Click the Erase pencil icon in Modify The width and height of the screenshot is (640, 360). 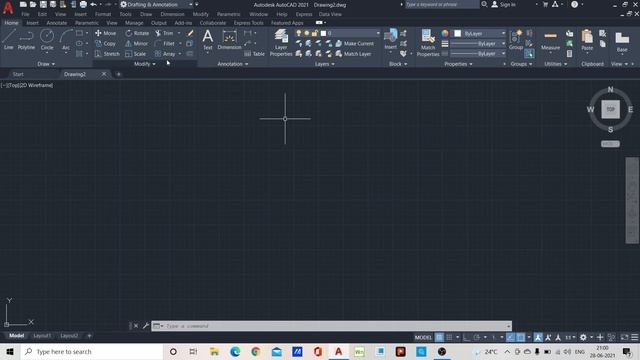pos(190,33)
